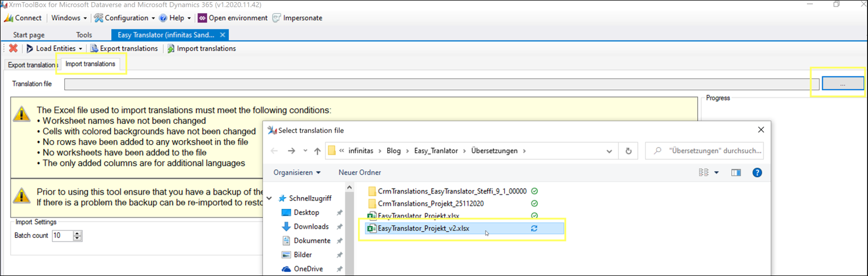This screenshot has width=868, height=276.
Task: Click Export translations toolbar button
Action: click(124, 48)
